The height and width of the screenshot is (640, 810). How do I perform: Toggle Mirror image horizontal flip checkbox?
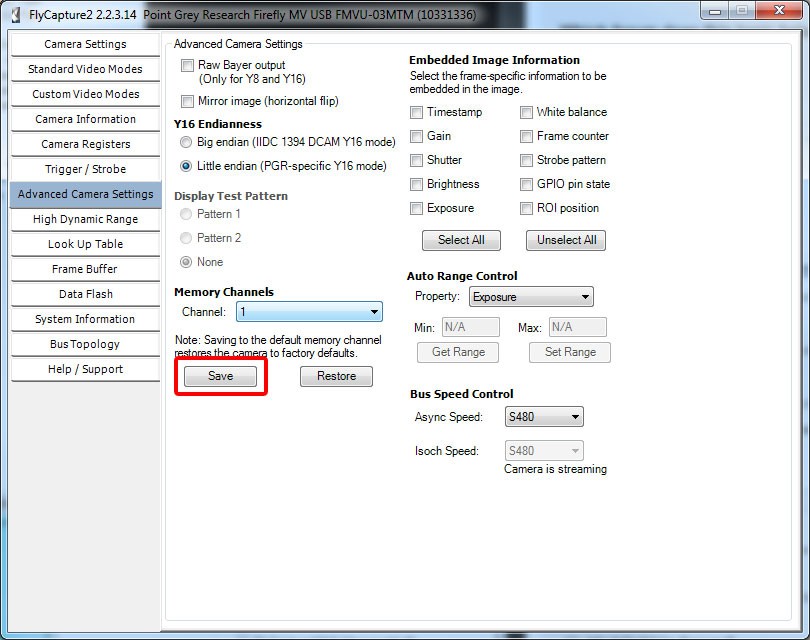(187, 101)
